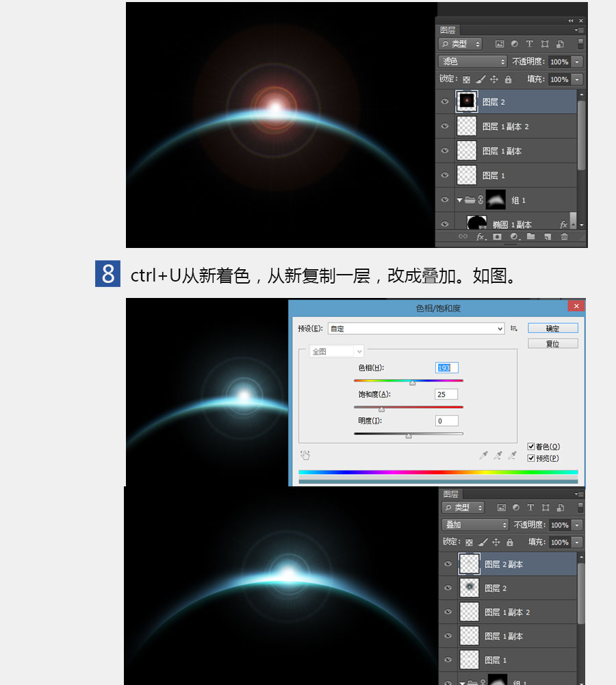The height and width of the screenshot is (685, 616).
Task: Open panel flyout menu of 叠加 Layers panel
Action: coord(579,494)
